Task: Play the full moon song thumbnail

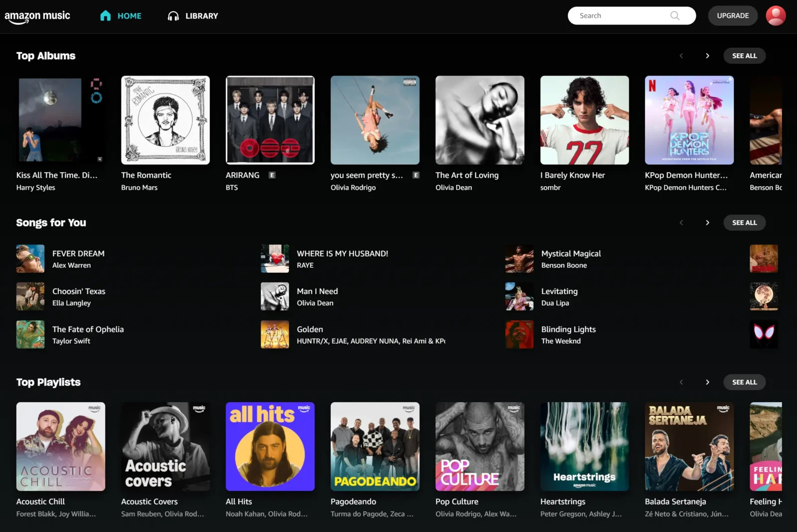Action: pyautogui.click(x=764, y=296)
